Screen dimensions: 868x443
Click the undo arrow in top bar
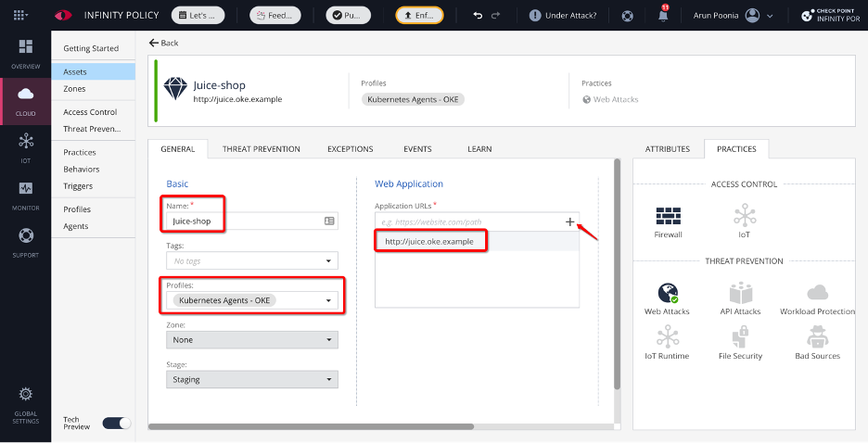478,16
